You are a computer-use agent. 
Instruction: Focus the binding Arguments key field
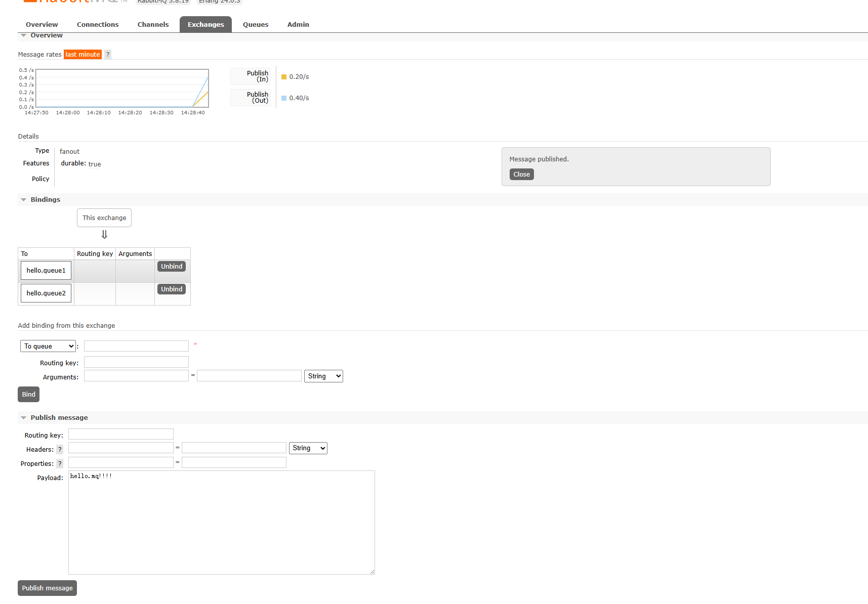click(x=136, y=375)
